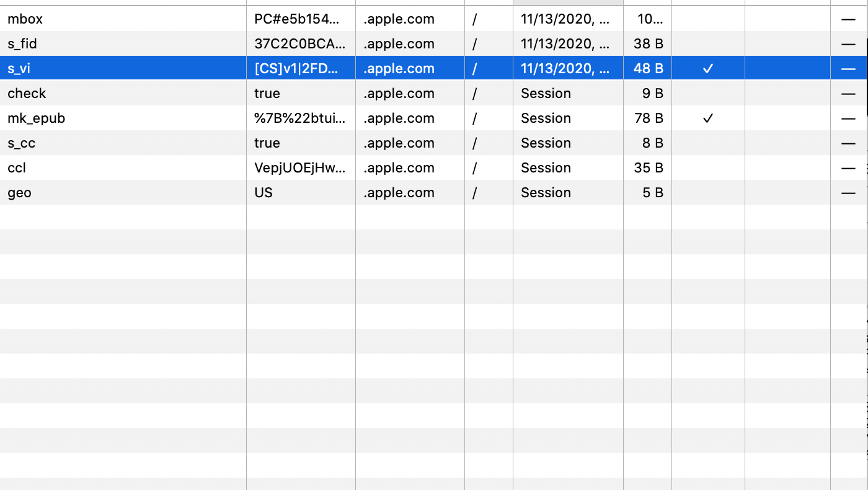Click the 8 B size cell
The image size is (868, 490).
pos(653,143)
